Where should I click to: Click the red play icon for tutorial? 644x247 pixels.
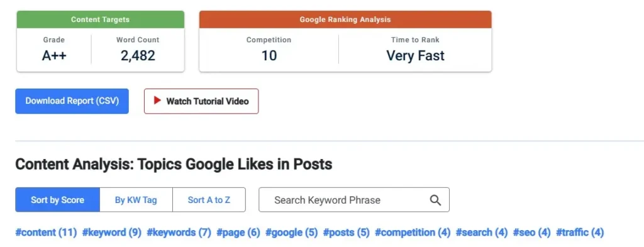(157, 101)
